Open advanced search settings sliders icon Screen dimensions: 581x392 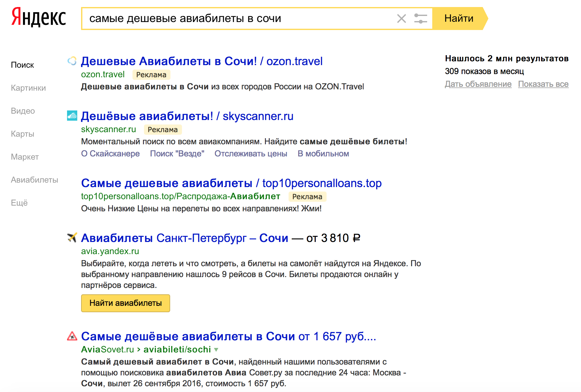tap(420, 19)
